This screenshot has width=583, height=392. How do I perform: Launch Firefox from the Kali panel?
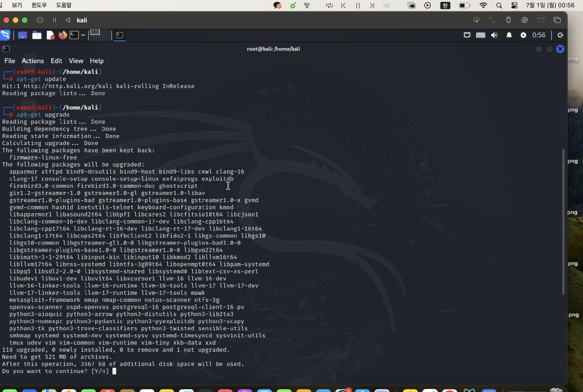[x=63, y=35]
